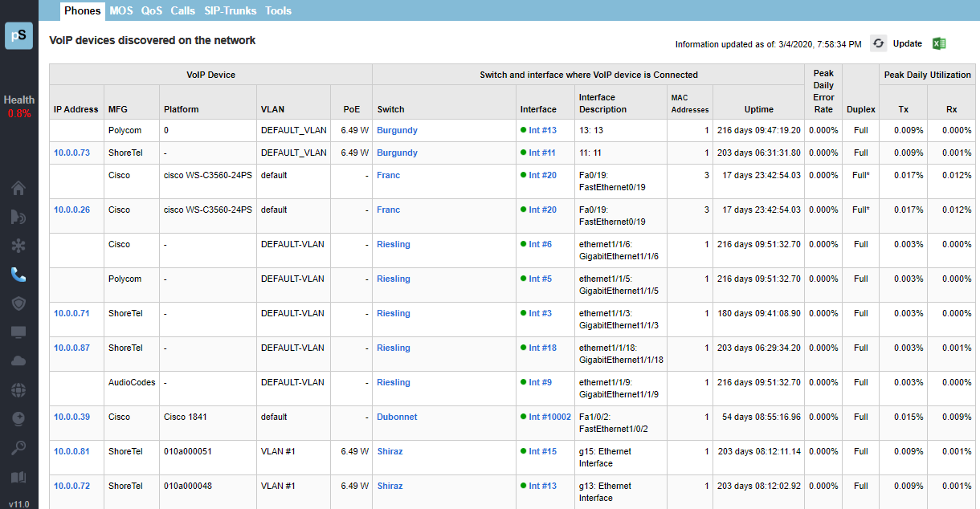Click the pS logo at top left

point(18,36)
